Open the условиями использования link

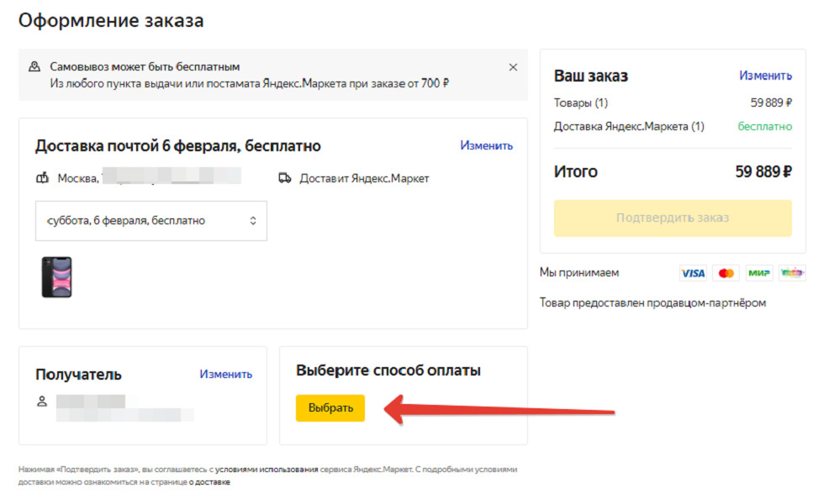[267, 470]
